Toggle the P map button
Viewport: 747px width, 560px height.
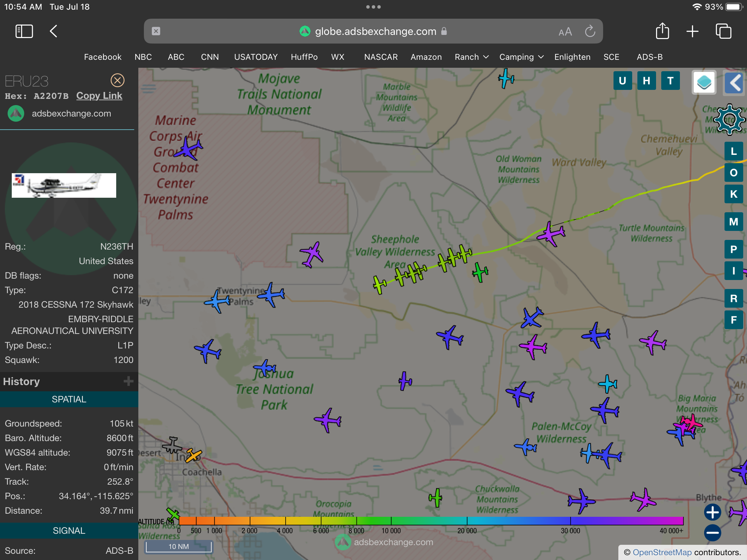coord(734,250)
